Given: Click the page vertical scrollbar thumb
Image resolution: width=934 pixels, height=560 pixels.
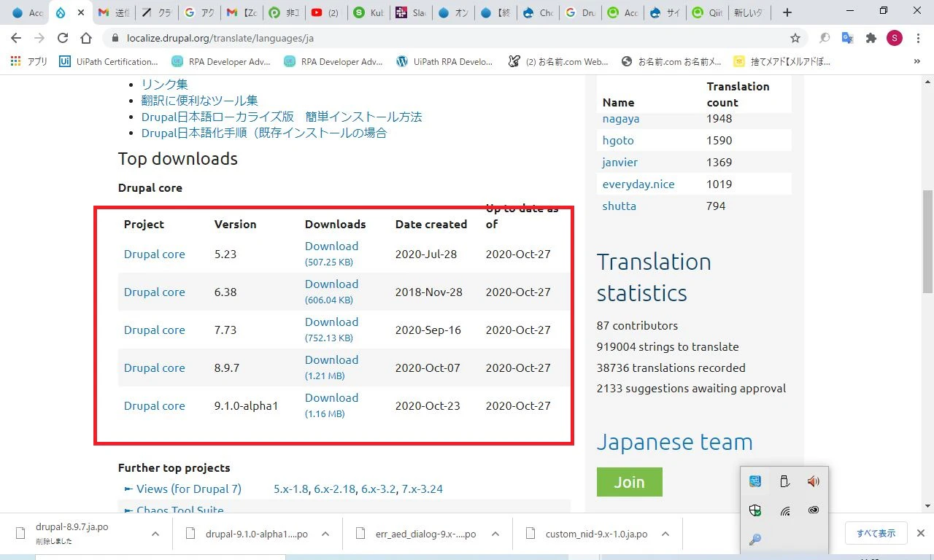Looking at the screenshot, I should (x=927, y=241).
